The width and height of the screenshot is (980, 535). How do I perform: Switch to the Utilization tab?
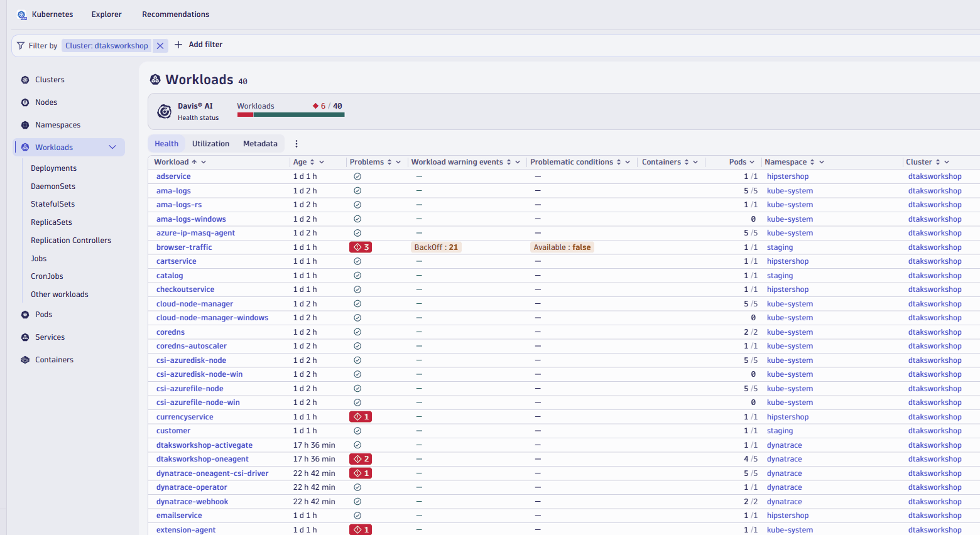[210, 144]
